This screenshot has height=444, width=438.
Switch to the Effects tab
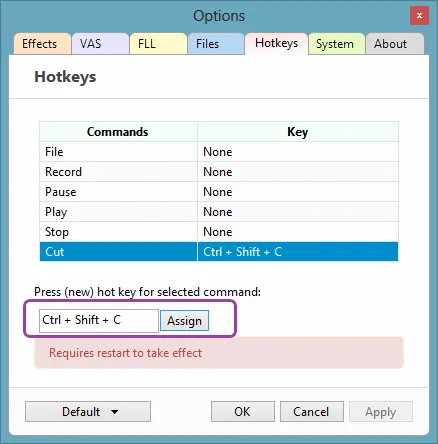pos(42,44)
